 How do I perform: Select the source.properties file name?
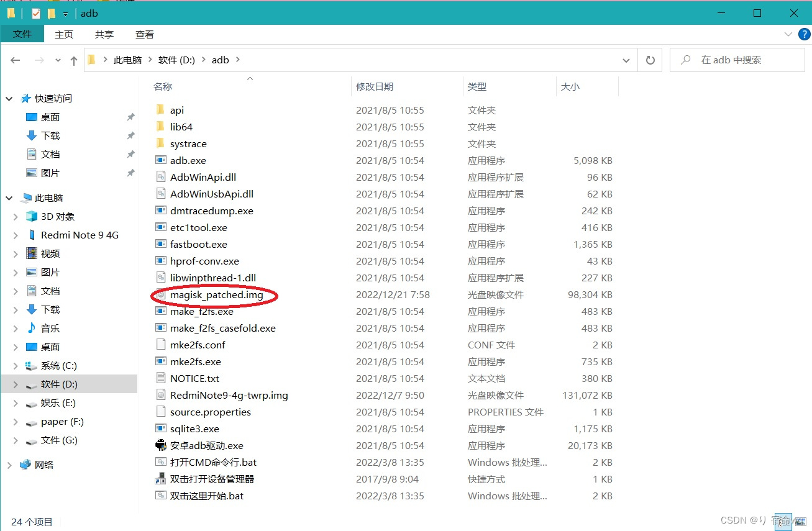point(211,412)
